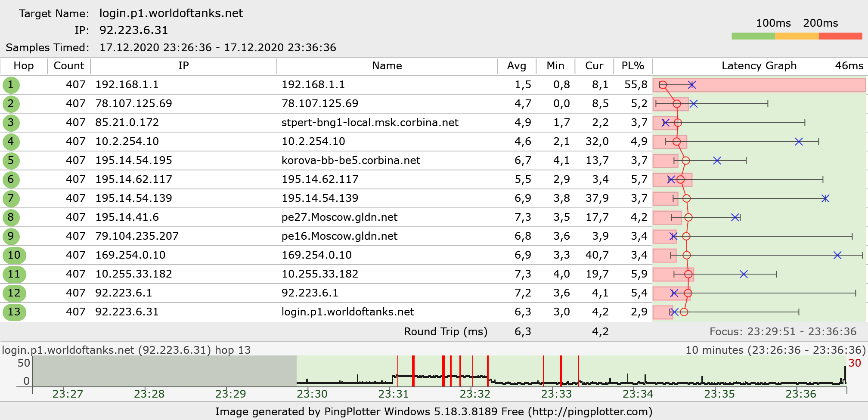Click the red 30 packet loss scale label
The width and height of the screenshot is (868, 420).
click(855, 363)
